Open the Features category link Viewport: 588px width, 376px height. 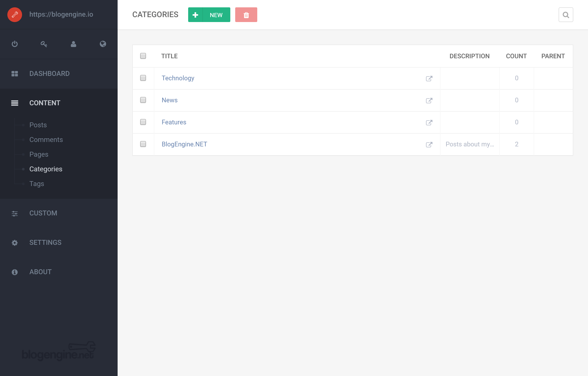(174, 122)
